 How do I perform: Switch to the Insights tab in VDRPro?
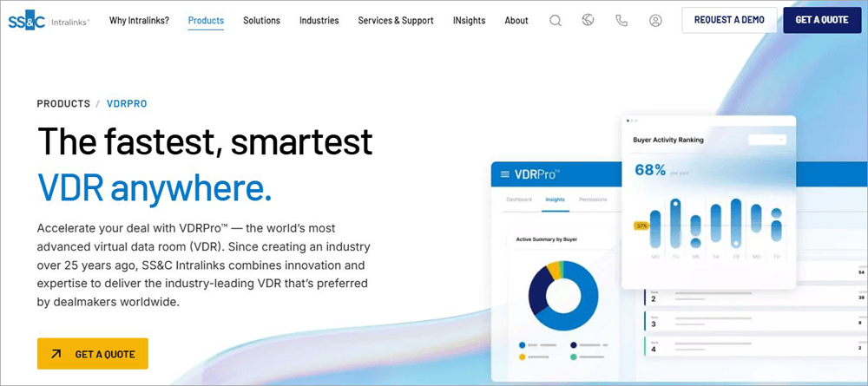pyautogui.click(x=555, y=200)
